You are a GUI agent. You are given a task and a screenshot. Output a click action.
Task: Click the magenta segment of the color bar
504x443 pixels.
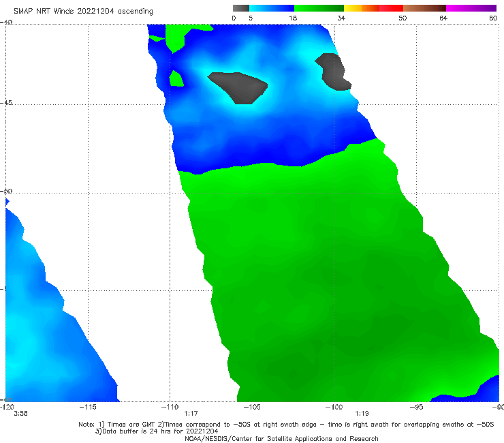click(x=471, y=8)
